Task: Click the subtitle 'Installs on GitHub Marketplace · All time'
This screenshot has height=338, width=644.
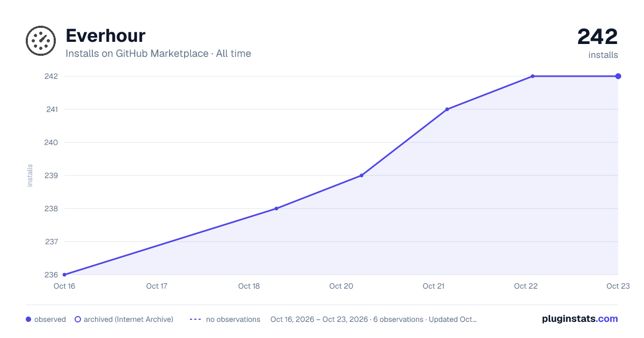Action: pyautogui.click(x=158, y=54)
